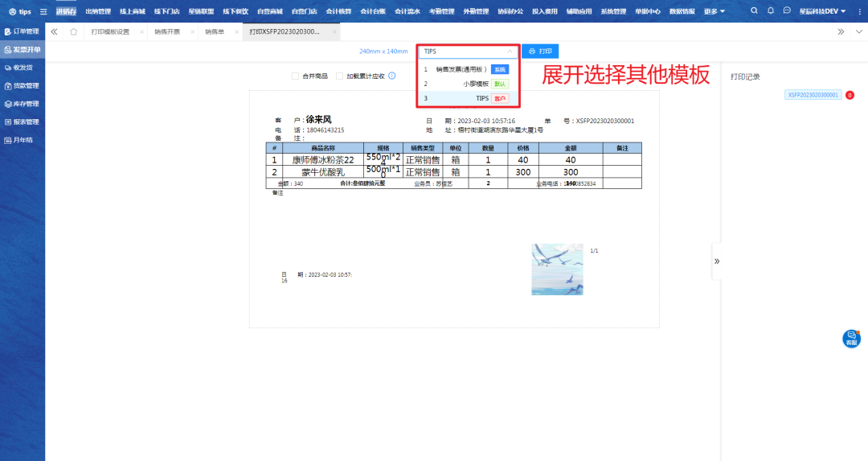This screenshot has height=461, width=868.
Task: Click the blue 打印 button
Action: (540, 51)
